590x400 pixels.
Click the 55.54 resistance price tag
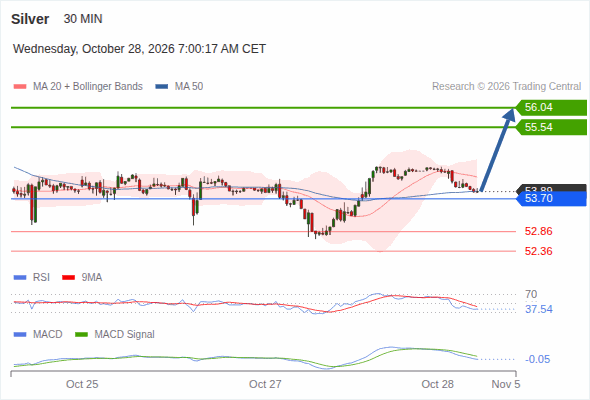point(551,127)
